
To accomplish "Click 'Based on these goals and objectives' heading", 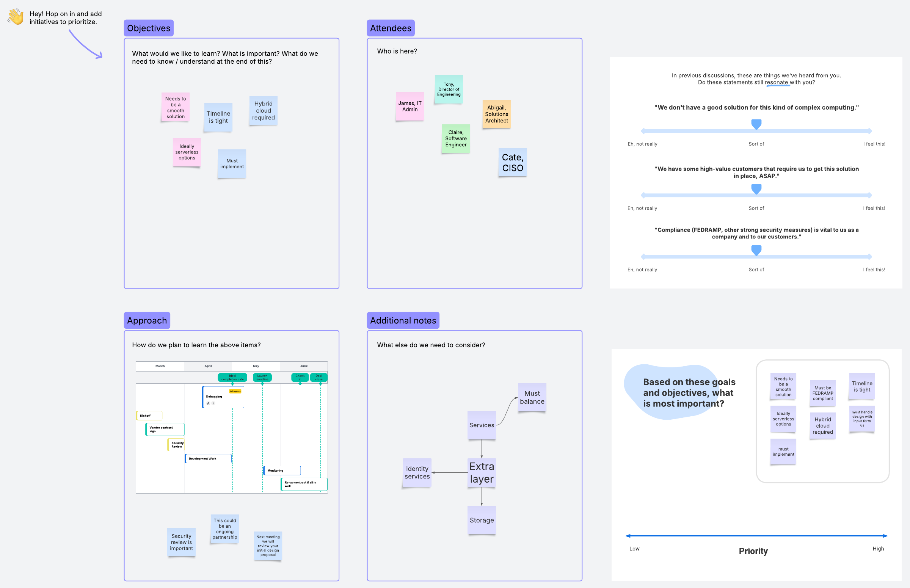I will tap(689, 393).
